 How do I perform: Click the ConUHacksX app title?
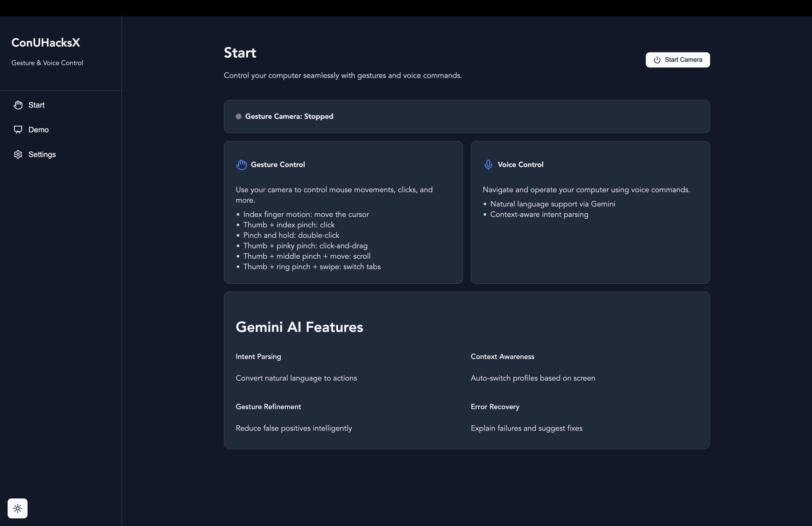pos(46,43)
